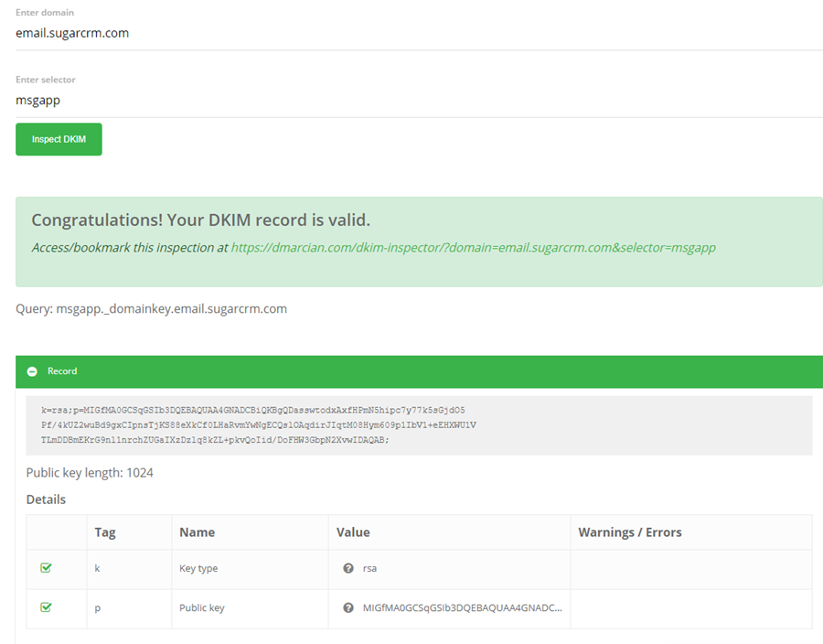823x644 pixels.
Task: Click the help icon beside the public key value
Action: tap(348, 607)
